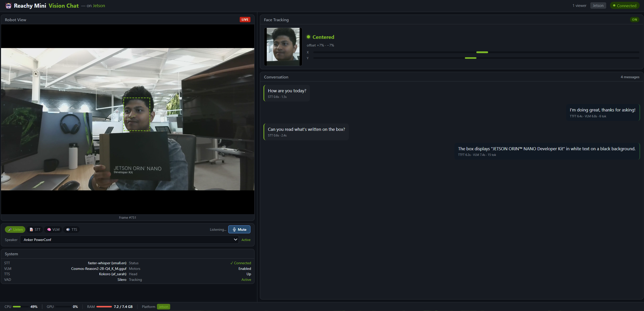This screenshot has width=644, height=311.
Task: Click the Connected status pill
Action: tap(625, 6)
